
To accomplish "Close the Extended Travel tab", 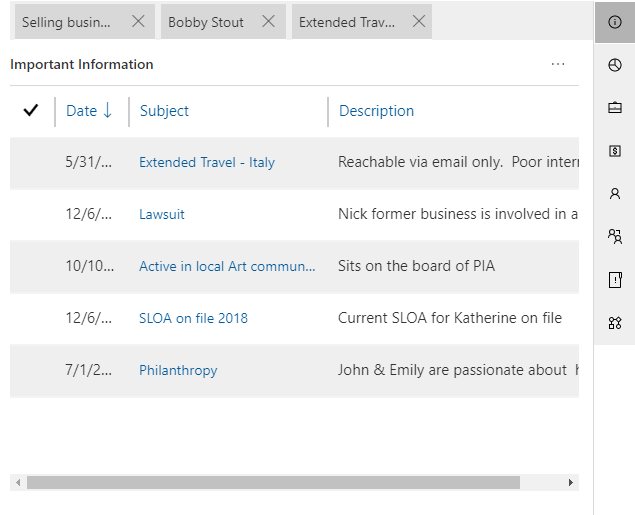I will click(418, 22).
